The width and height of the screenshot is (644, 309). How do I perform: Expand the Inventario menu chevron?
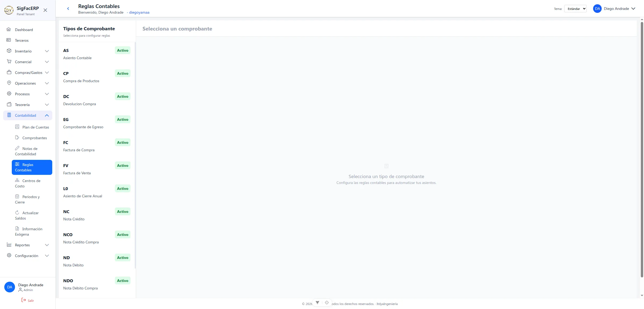click(47, 51)
